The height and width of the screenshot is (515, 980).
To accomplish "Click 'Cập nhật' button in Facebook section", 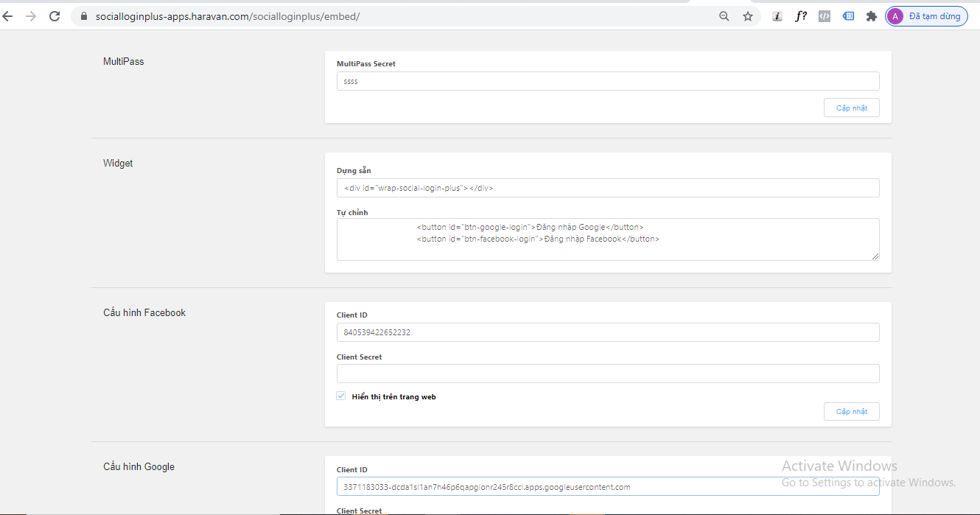I will tap(851, 412).
